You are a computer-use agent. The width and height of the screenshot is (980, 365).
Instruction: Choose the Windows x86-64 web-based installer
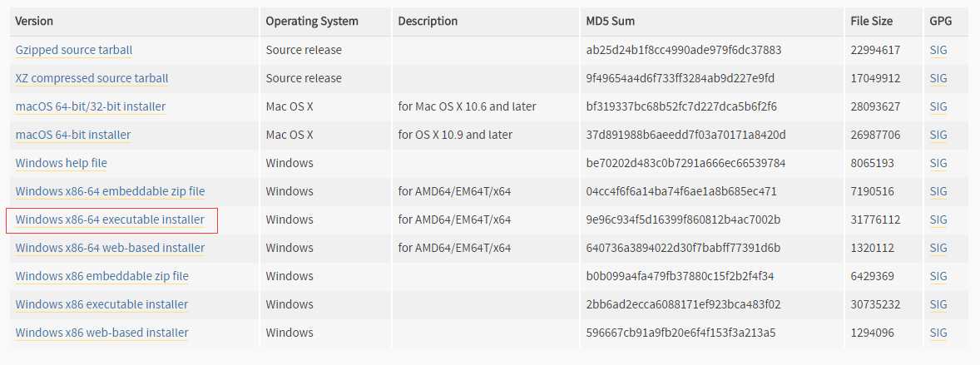pyautogui.click(x=110, y=248)
